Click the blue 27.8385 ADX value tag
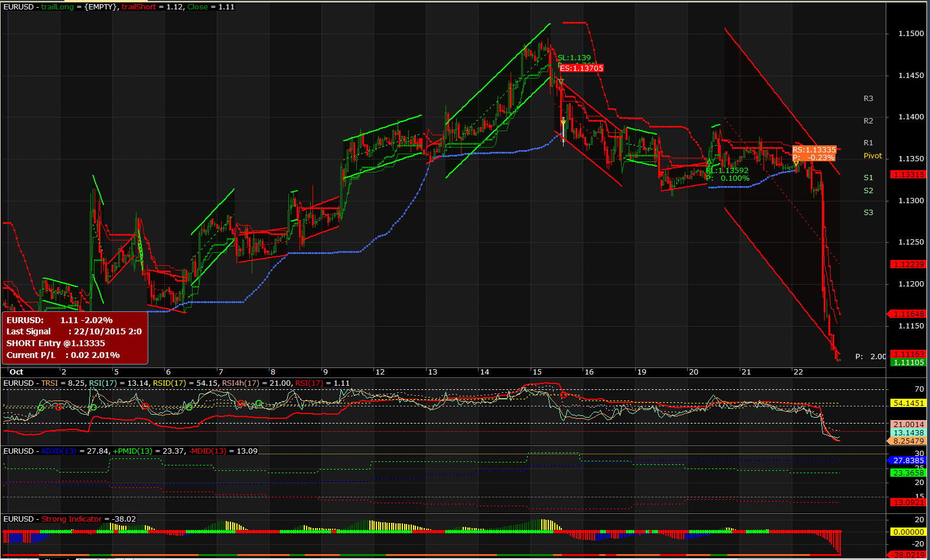The height and width of the screenshot is (560, 930). point(907,460)
